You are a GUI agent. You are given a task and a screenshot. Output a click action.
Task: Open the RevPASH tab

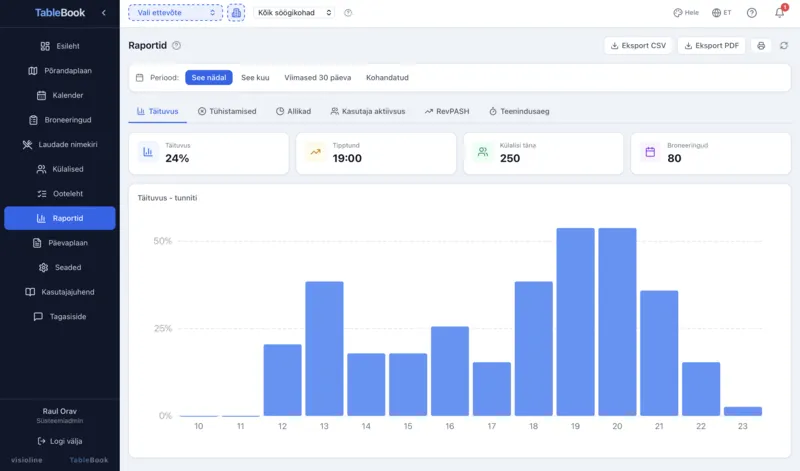[449, 111]
